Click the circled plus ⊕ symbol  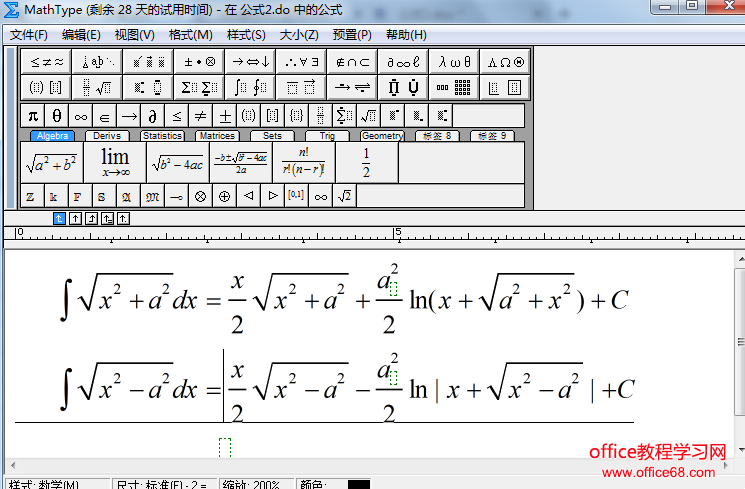pos(224,196)
